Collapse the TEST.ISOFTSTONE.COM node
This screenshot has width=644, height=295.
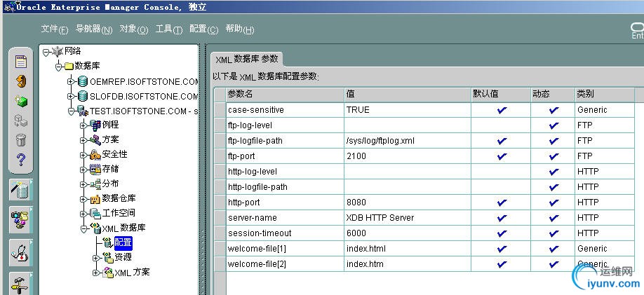point(71,111)
